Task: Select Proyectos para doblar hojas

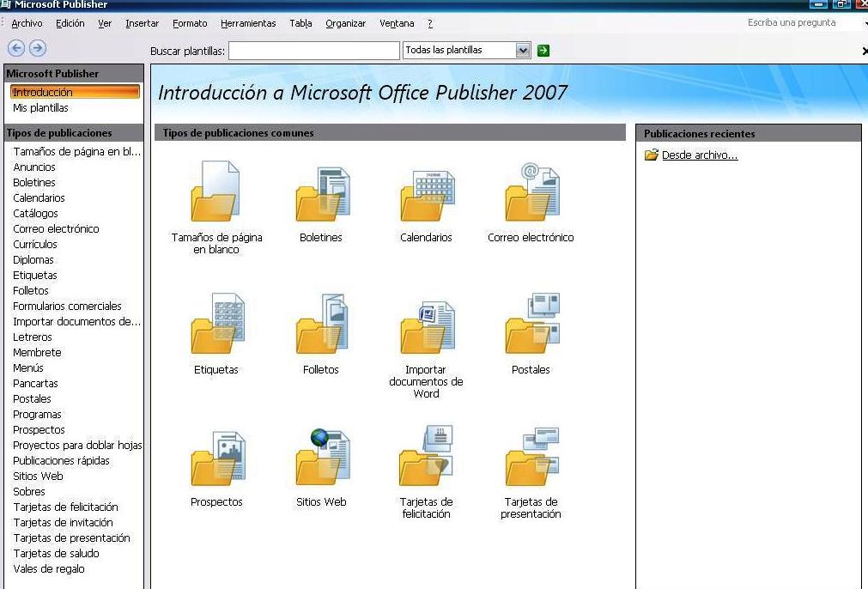Action: click(77, 446)
